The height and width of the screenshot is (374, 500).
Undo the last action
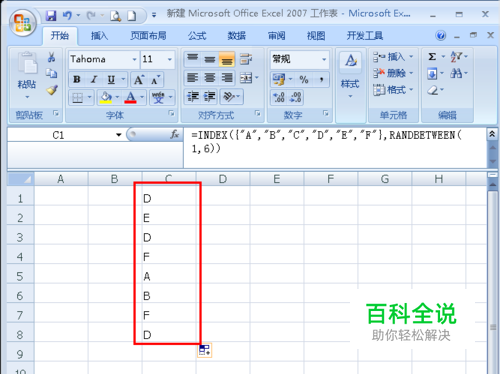point(67,16)
